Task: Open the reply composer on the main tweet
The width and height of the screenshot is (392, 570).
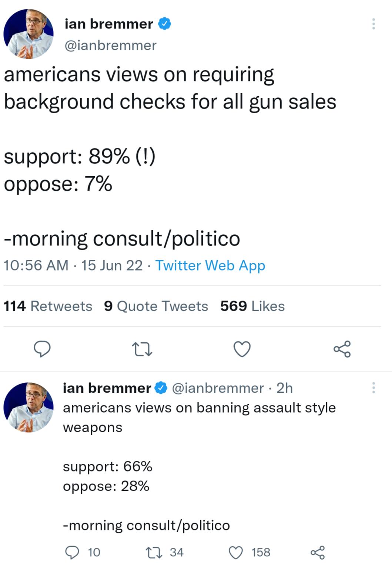Action: 42,349
